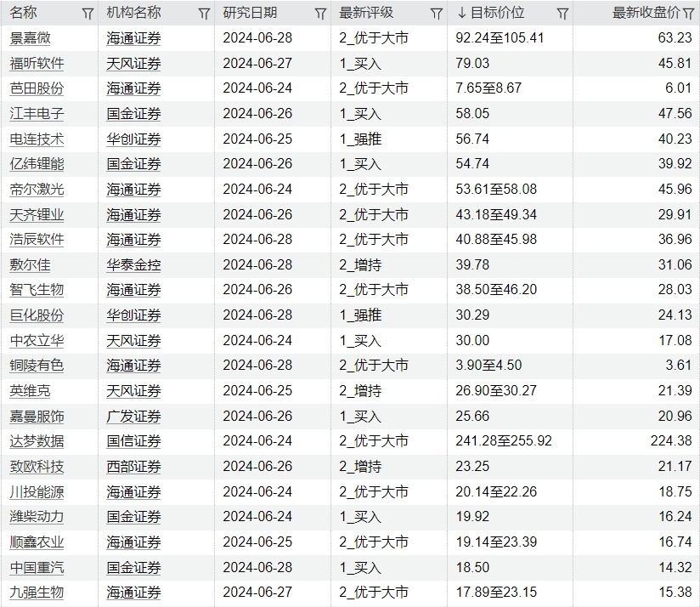The height and width of the screenshot is (607, 700).
Task: Select closing price 224.38
Action: [671, 441]
